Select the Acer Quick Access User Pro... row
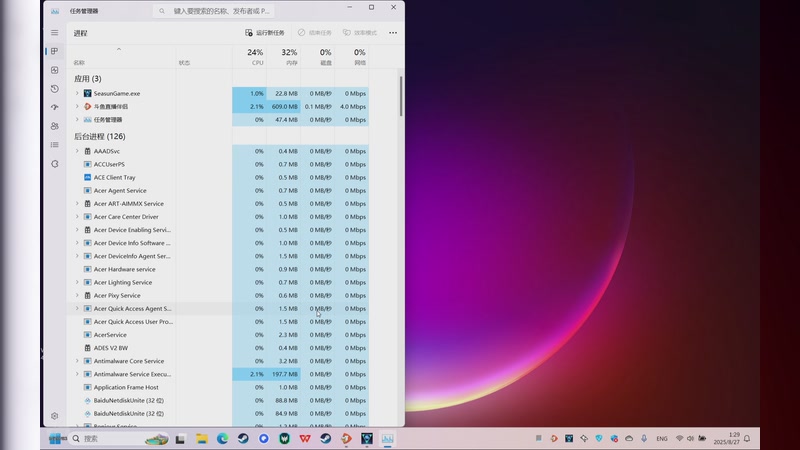800x450 pixels. click(x=218, y=322)
